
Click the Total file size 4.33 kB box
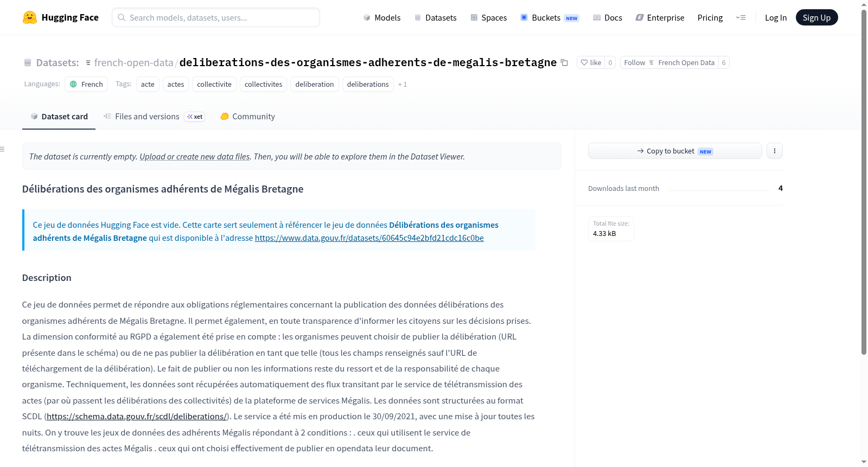(611, 228)
